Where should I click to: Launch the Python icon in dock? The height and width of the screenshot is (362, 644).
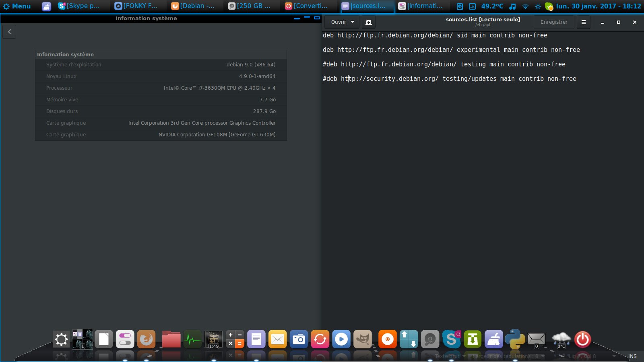click(x=515, y=339)
